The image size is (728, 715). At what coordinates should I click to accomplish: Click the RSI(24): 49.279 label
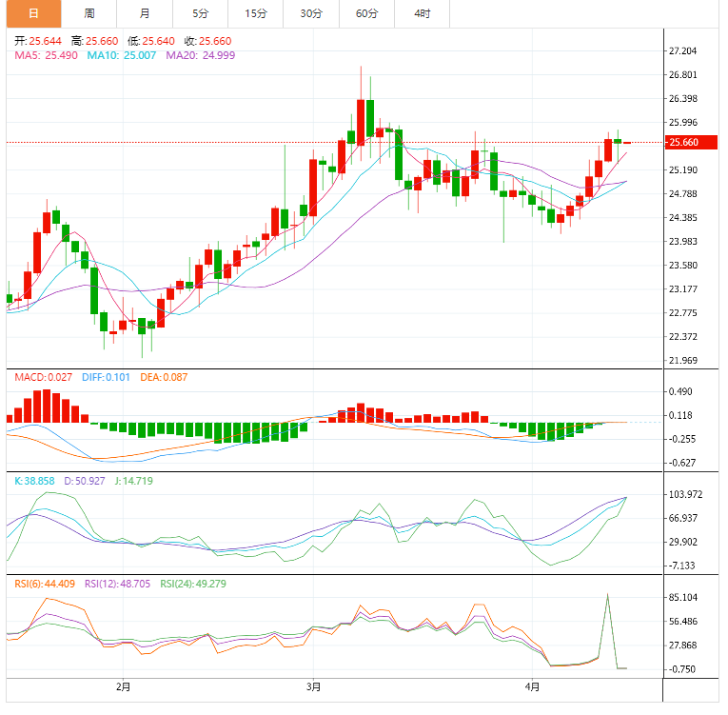pos(193,584)
